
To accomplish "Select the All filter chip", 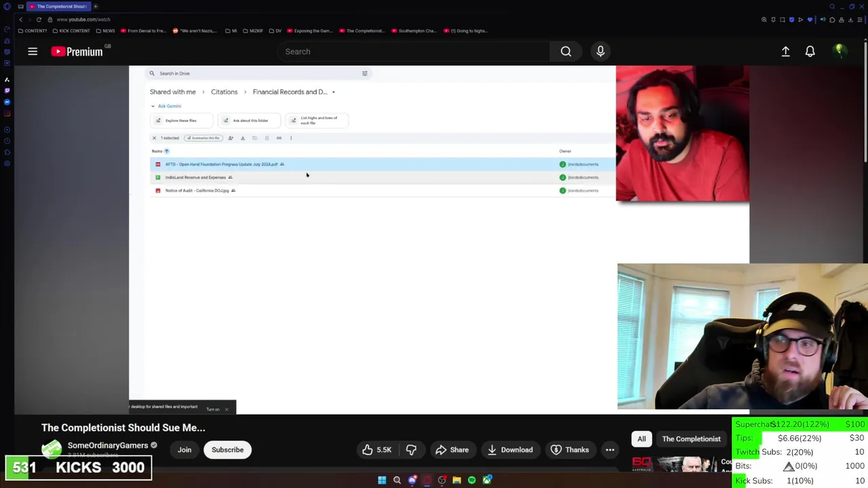I will (x=642, y=439).
